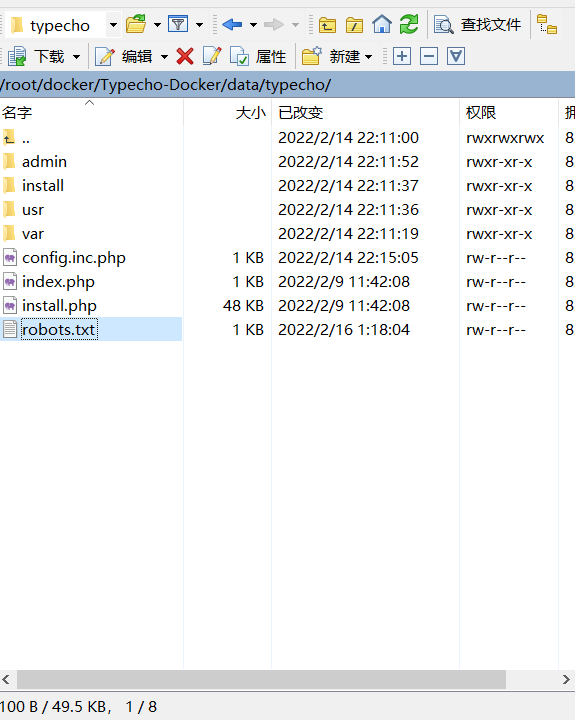This screenshot has width=575, height=720.
Task: Click the unselect files minus icon
Action: (x=429, y=56)
